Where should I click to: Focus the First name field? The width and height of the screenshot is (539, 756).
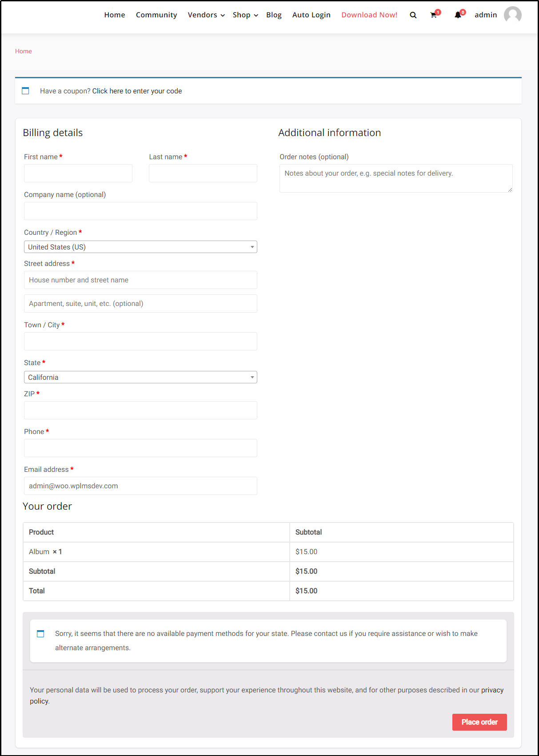coord(78,173)
